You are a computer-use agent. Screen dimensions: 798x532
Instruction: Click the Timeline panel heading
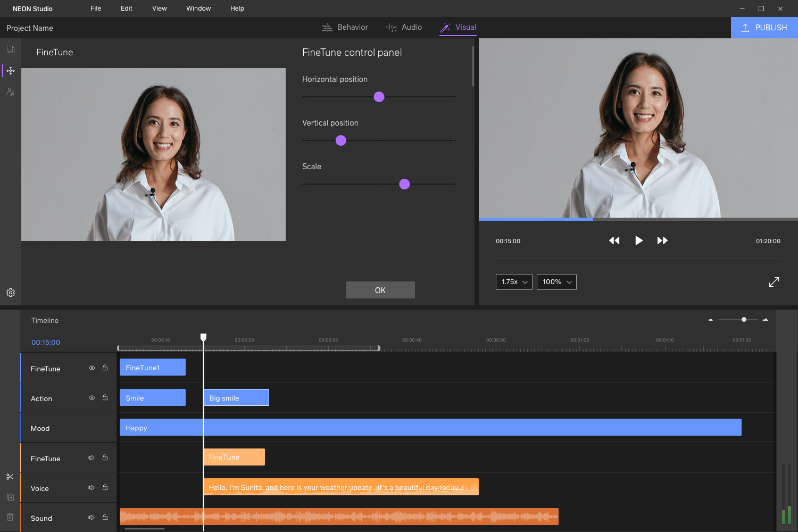click(45, 320)
